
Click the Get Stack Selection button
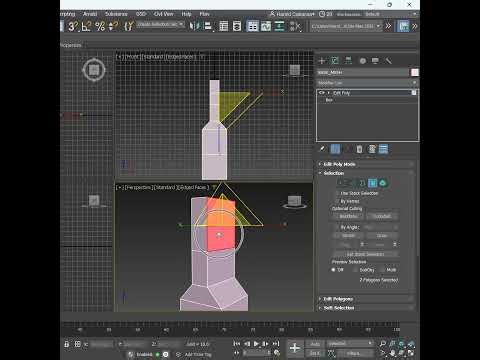[x=365, y=254]
